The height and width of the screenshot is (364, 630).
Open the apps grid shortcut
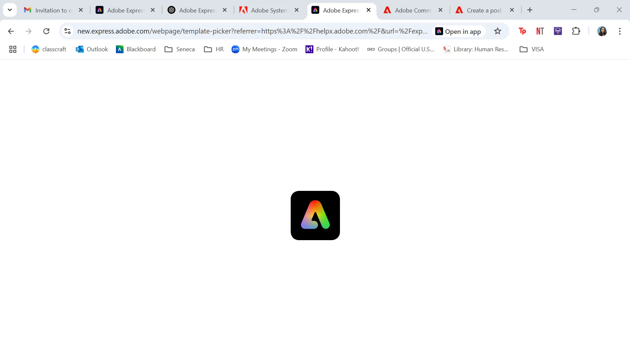13,49
